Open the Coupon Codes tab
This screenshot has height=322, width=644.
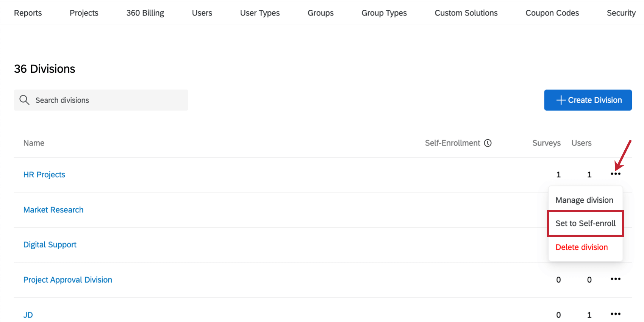click(x=552, y=13)
